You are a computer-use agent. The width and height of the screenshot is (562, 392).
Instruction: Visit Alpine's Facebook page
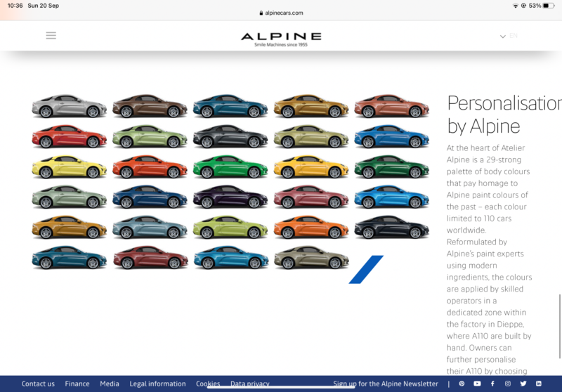[x=492, y=384]
